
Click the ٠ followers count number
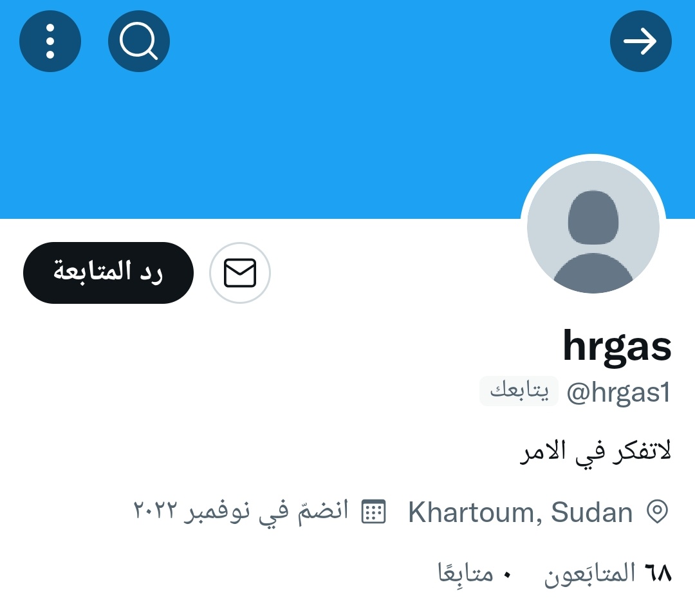[508, 575]
